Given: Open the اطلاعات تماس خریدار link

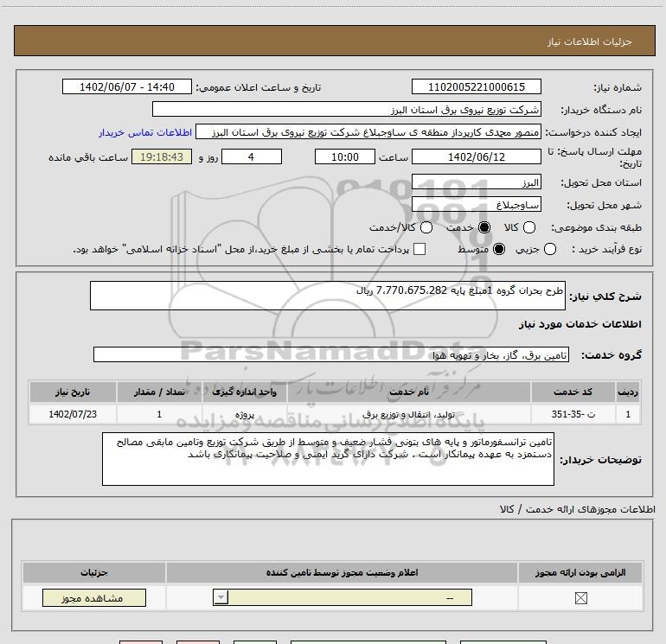Looking at the screenshot, I should (x=145, y=132).
